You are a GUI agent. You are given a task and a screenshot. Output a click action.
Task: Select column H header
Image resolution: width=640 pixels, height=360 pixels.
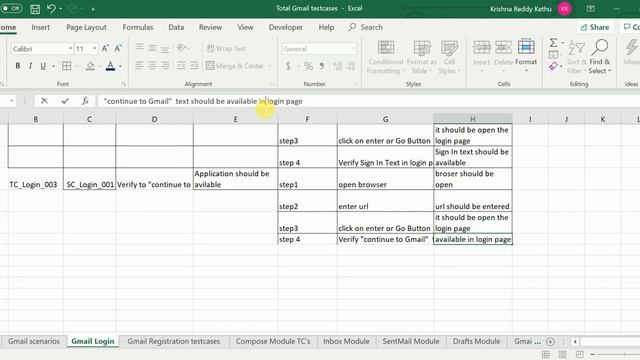point(473,119)
